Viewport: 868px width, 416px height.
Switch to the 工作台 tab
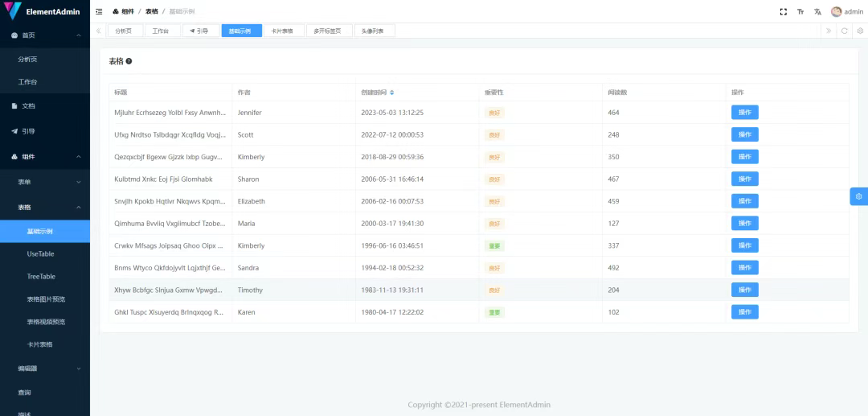tap(162, 31)
